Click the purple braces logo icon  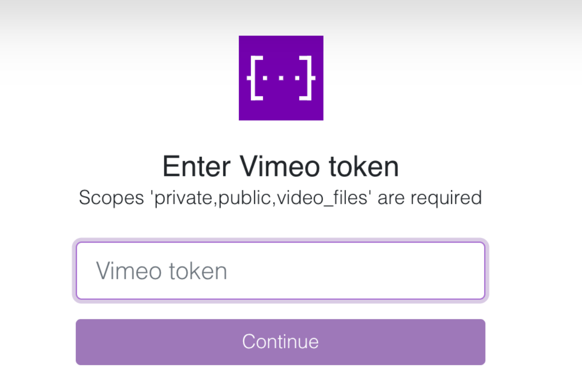click(281, 78)
